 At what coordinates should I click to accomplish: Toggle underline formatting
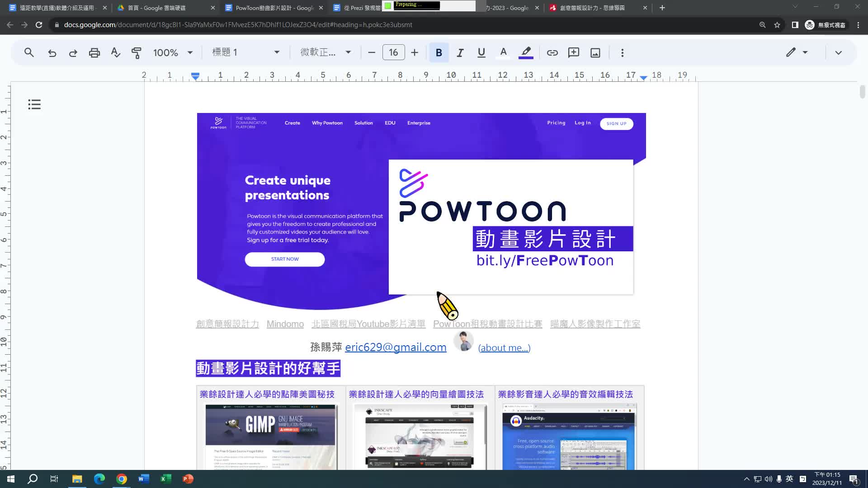481,52
